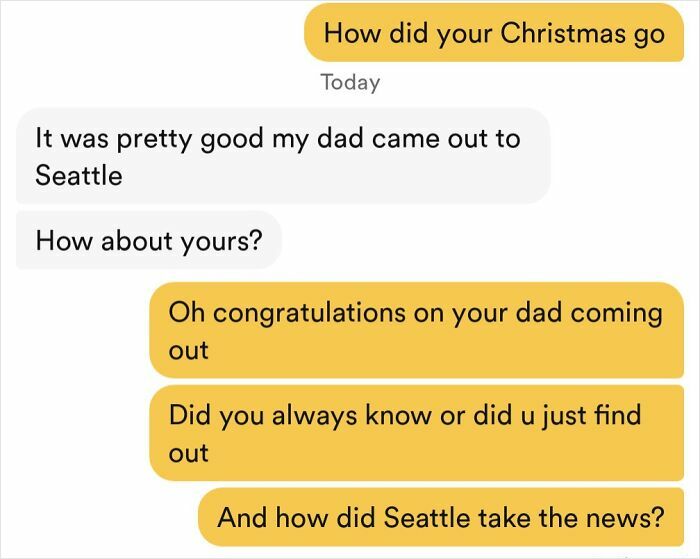Select the "Oh congratulations on your dad" message
Image resolution: width=700 pixels, height=559 pixels.
click(x=415, y=330)
